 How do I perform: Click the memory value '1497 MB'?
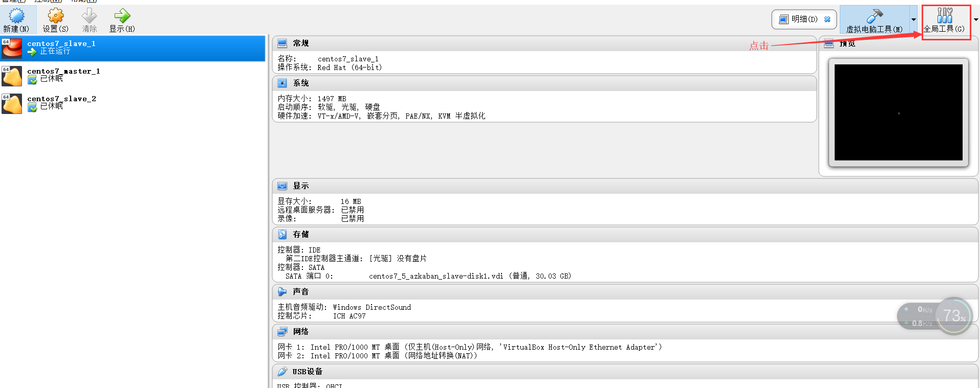click(x=332, y=99)
